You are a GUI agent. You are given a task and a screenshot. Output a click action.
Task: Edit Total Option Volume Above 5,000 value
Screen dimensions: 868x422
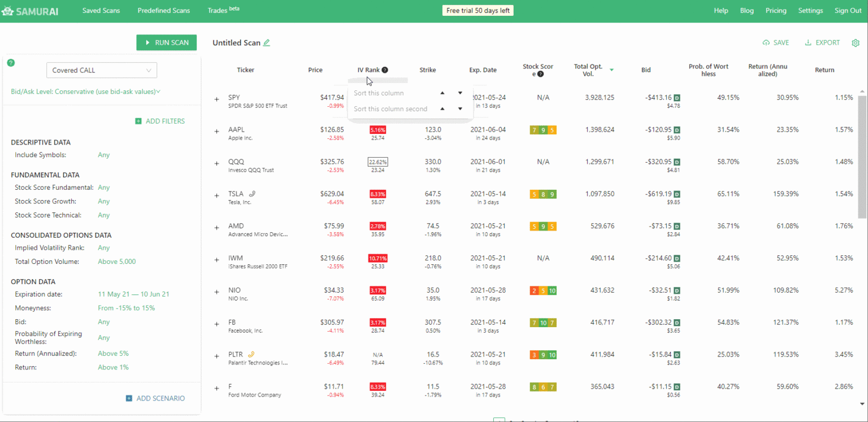[116, 262]
